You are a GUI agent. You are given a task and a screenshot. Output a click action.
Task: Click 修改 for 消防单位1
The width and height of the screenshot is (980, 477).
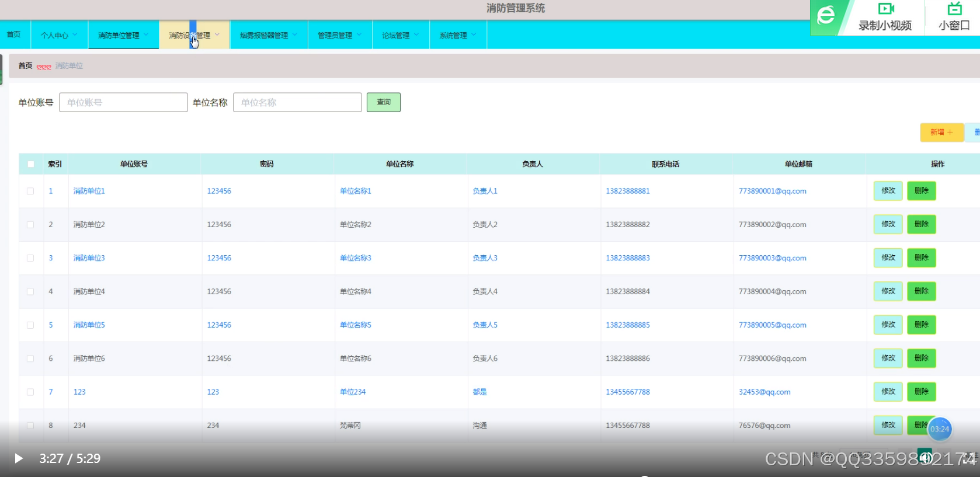pyautogui.click(x=888, y=191)
